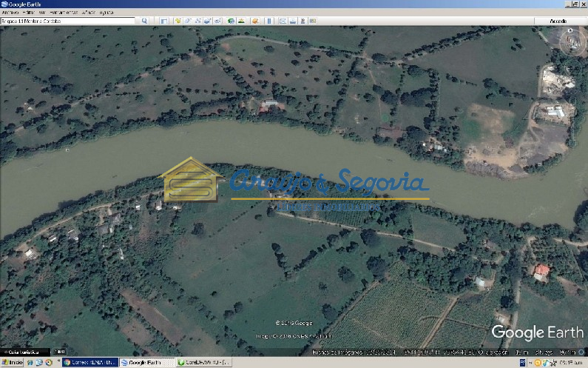Click the add image overlay icon
The width and height of the screenshot is (588, 368).
208,21
